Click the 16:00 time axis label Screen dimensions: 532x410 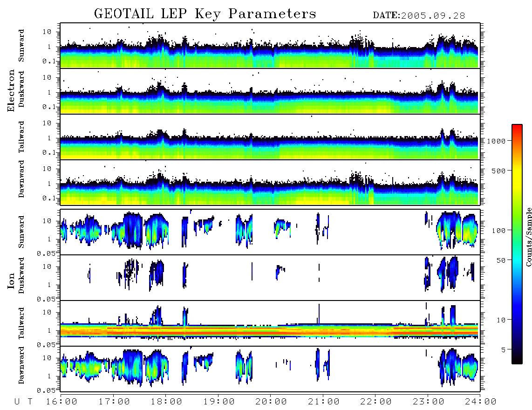tap(61, 402)
